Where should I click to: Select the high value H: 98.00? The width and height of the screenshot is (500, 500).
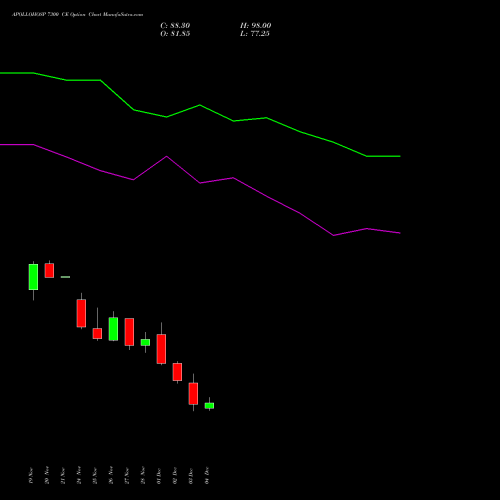(x=255, y=26)
